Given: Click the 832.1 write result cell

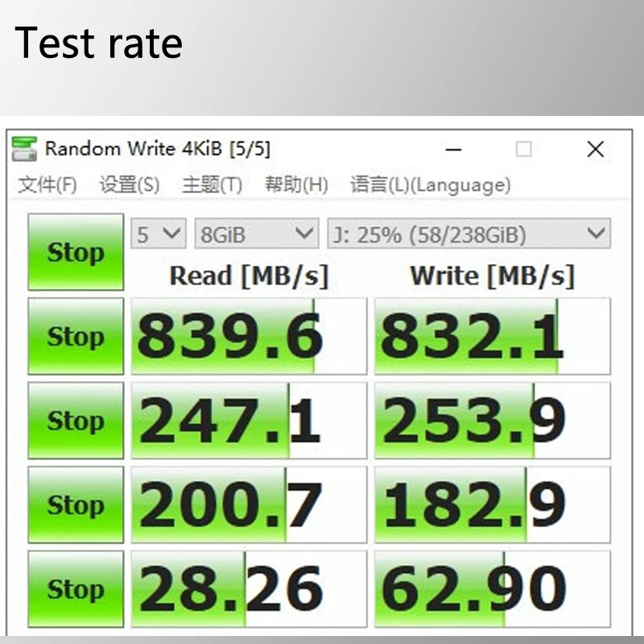Looking at the screenshot, I should coord(493,336).
